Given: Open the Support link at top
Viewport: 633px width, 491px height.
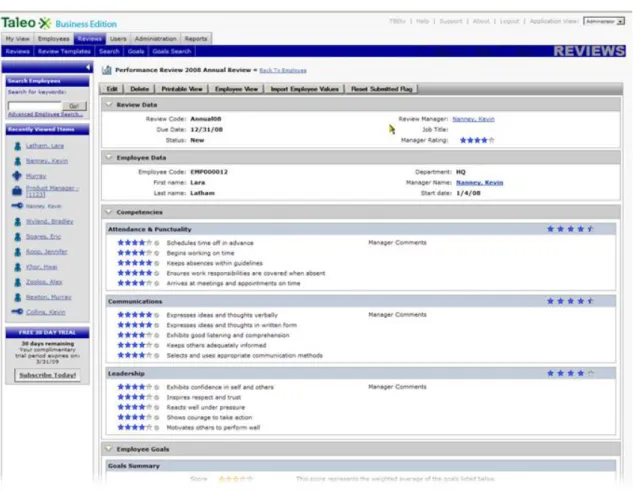Looking at the screenshot, I should pyautogui.click(x=451, y=21).
